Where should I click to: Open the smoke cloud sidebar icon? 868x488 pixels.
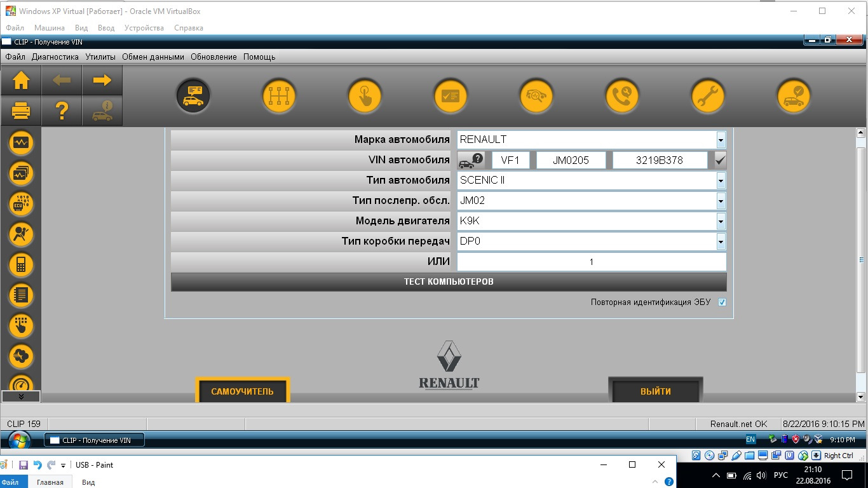[x=21, y=356]
